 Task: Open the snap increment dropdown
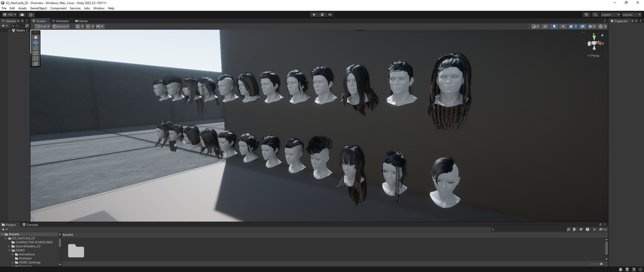click(x=99, y=26)
